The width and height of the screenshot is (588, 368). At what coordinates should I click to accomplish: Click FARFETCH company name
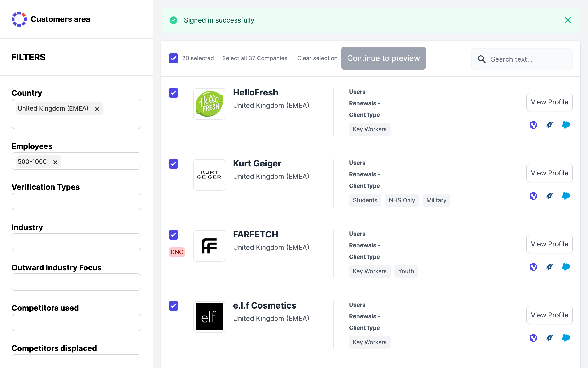pyautogui.click(x=255, y=235)
